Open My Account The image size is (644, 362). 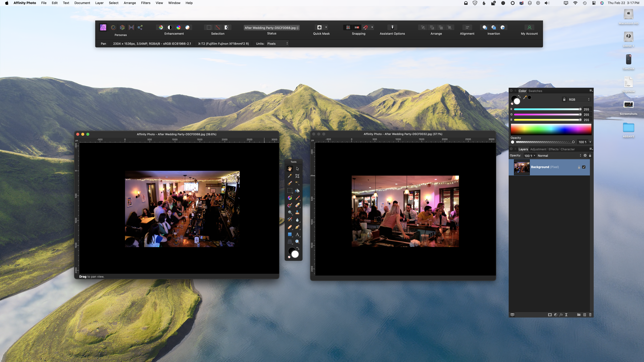529,28
